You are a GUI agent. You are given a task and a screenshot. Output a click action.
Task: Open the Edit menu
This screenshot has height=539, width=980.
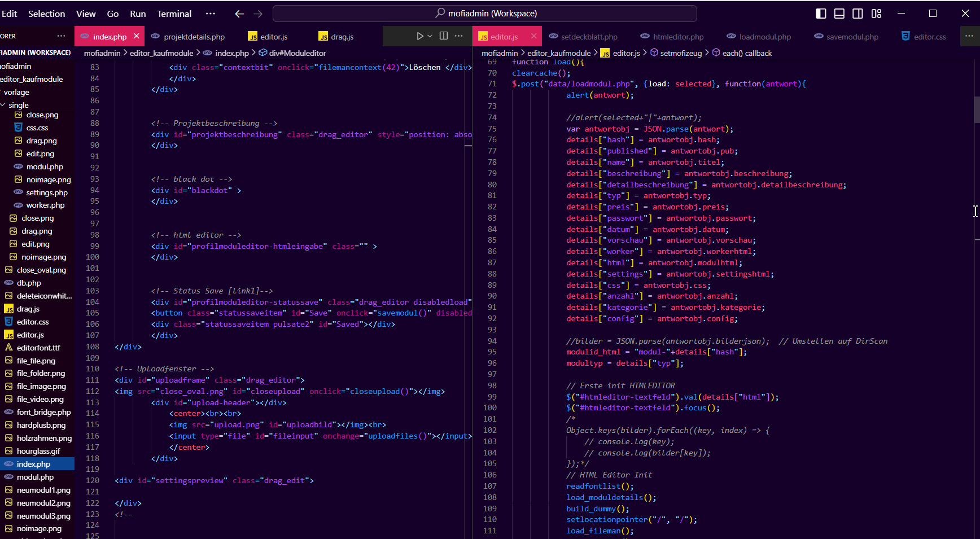[10, 14]
